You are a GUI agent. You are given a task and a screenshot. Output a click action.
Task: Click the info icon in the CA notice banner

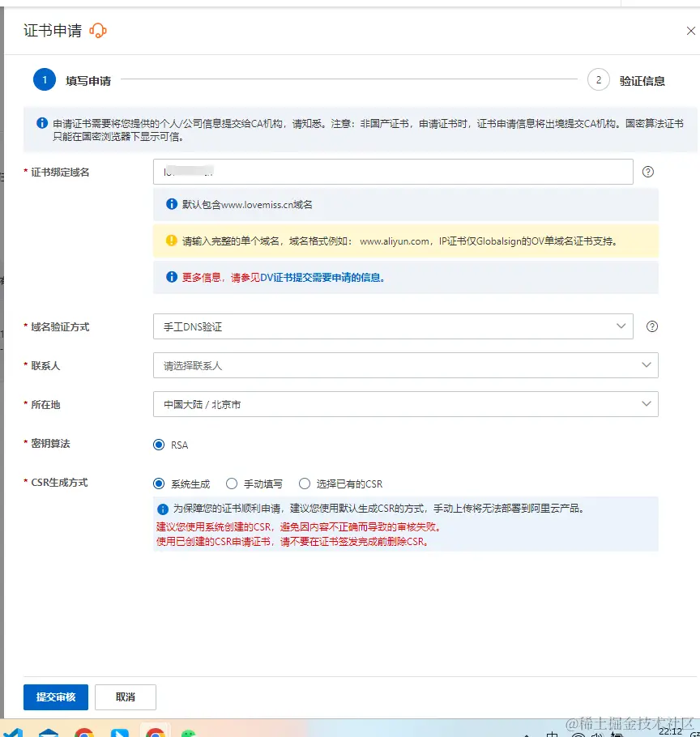point(42,123)
